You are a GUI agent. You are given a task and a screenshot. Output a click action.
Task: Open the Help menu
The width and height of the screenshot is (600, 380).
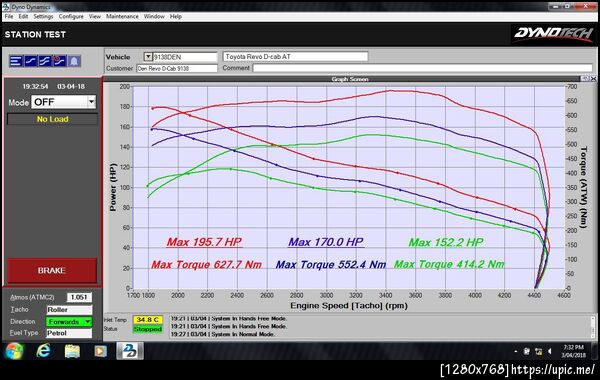coord(176,16)
